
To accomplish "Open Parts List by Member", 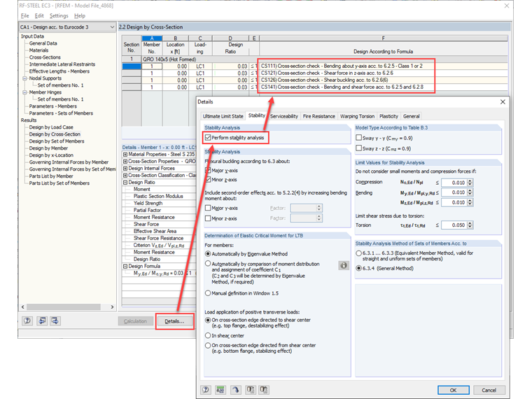I will coord(51,176).
